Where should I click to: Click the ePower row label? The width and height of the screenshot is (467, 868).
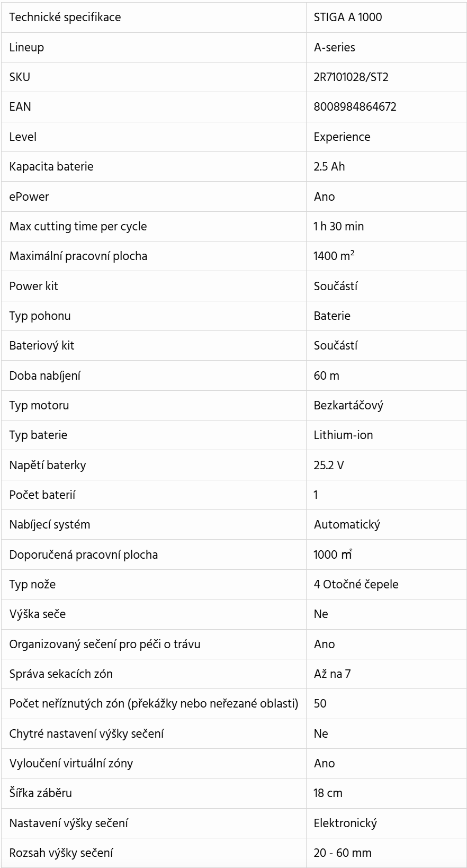tap(29, 196)
